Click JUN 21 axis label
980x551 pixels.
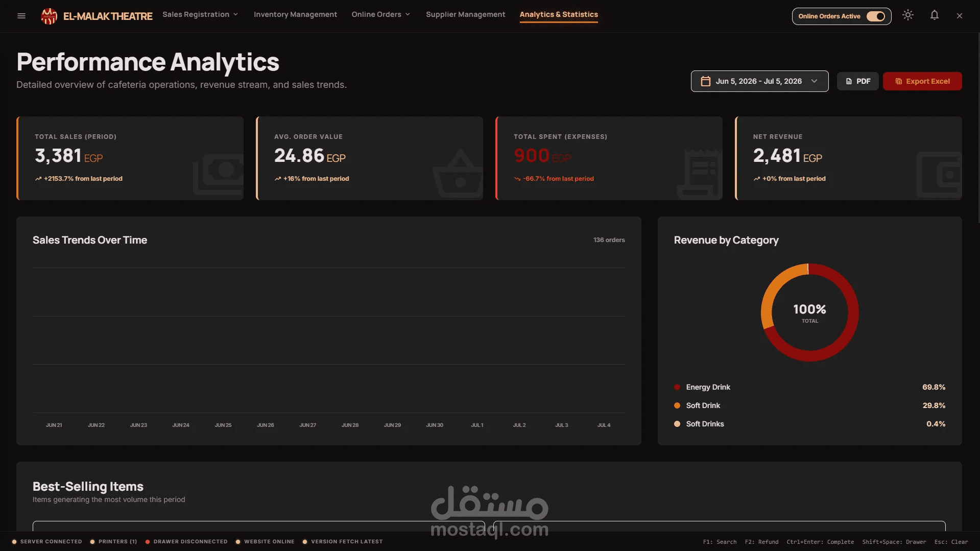(54, 425)
